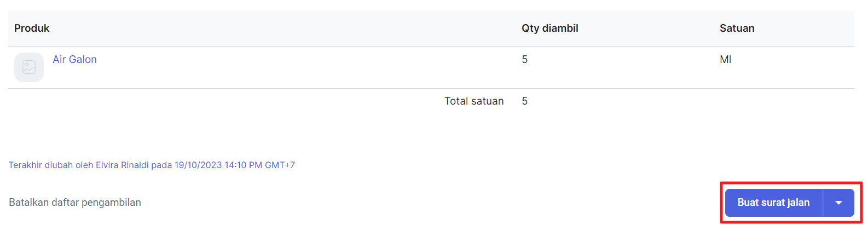868x225 pixels.
Task: Select the Total satuan value 5
Action: [x=524, y=101]
